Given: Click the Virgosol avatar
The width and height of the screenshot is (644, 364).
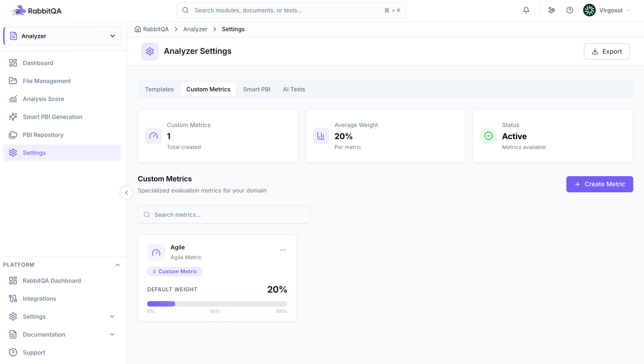Looking at the screenshot, I should [x=589, y=10].
